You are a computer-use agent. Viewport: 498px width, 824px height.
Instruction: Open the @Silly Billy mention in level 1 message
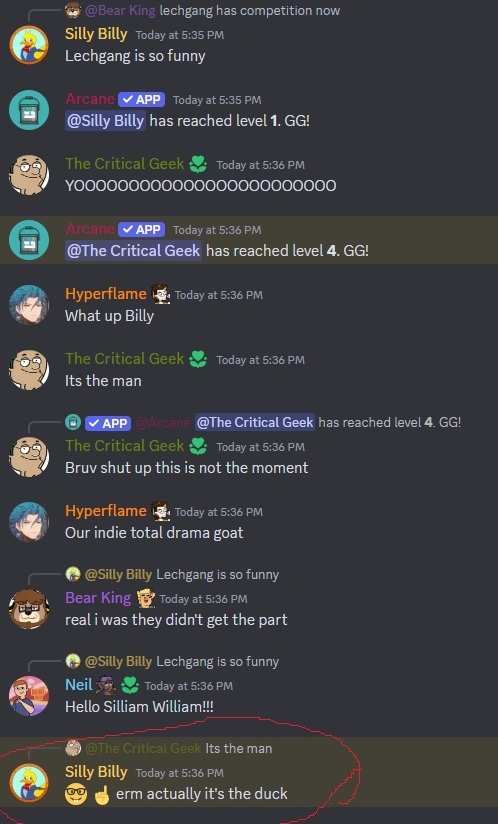tap(105, 121)
